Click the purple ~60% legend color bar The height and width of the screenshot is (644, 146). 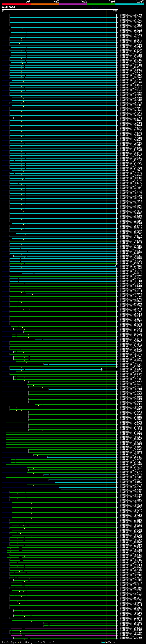pyautogui.click(x=73, y=4)
